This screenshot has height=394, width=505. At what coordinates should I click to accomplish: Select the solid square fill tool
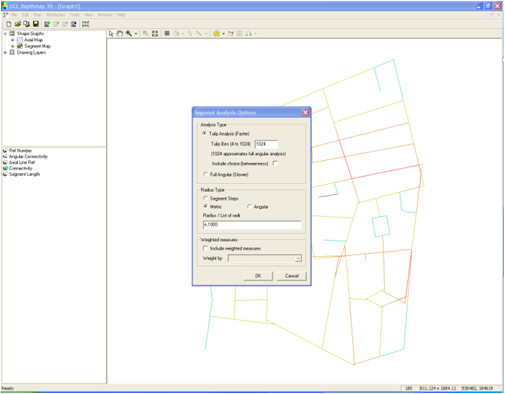click(167, 34)
